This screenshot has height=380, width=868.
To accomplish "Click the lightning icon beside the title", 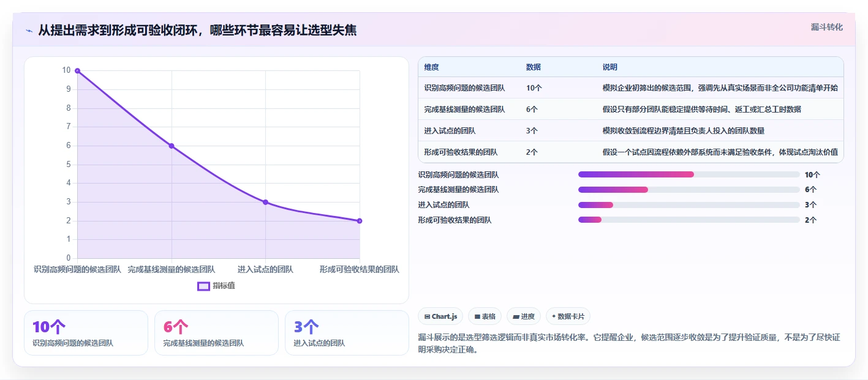I will tap(29, 31).
